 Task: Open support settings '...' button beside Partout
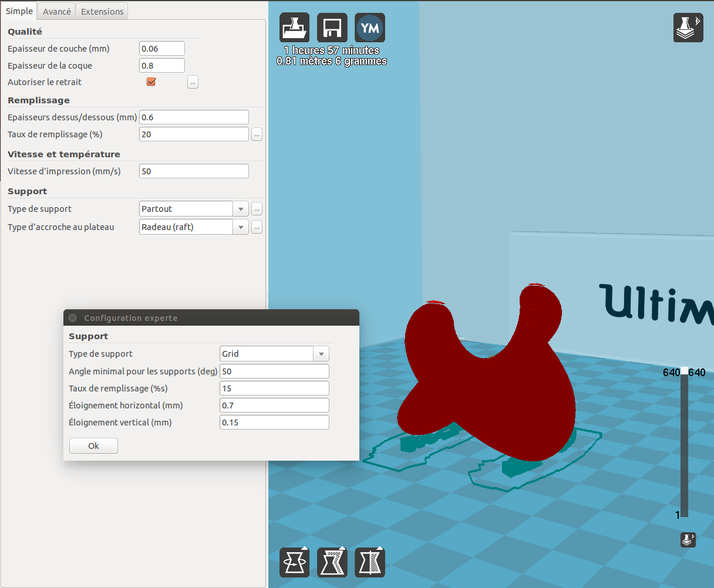tap(257, 209)
